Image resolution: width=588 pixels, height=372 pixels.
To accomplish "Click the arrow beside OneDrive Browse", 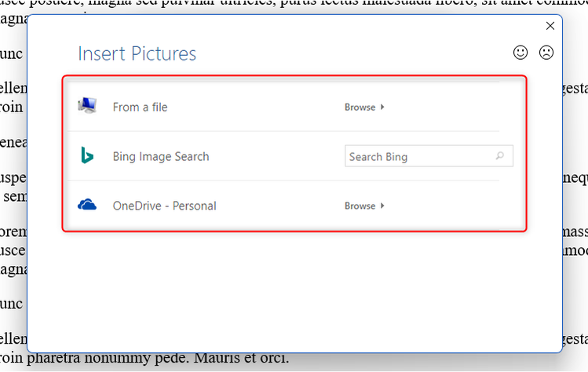I will pos(382,206).
